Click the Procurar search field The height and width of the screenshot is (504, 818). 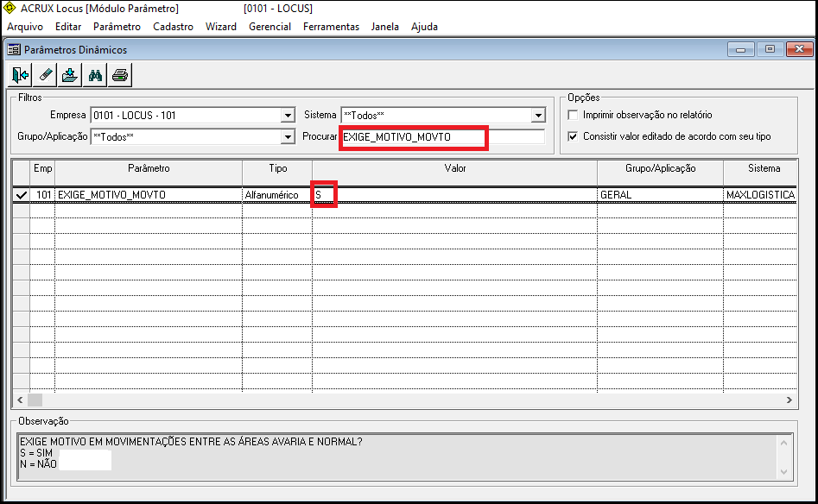[442, 137]
